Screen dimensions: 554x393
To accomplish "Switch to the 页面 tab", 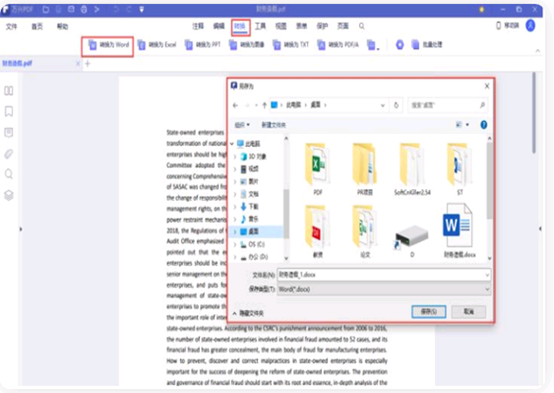I will coord(343,26).
